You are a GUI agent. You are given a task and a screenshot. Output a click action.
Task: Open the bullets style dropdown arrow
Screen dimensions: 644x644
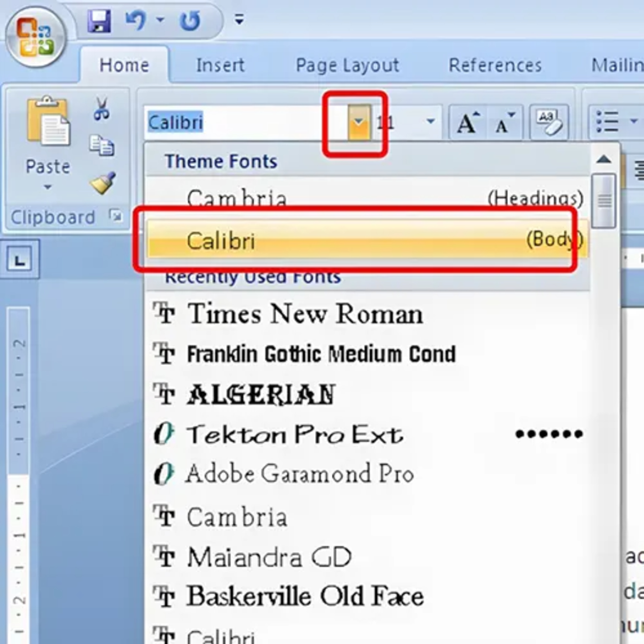(x=634, y=121)
